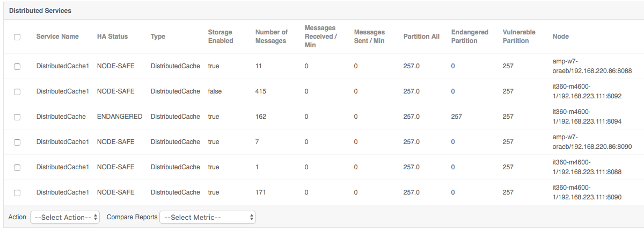Select the checkbox for the amp-w7-oraeb 8088 row
Screen dimensions: 644x237
[17, 66]
